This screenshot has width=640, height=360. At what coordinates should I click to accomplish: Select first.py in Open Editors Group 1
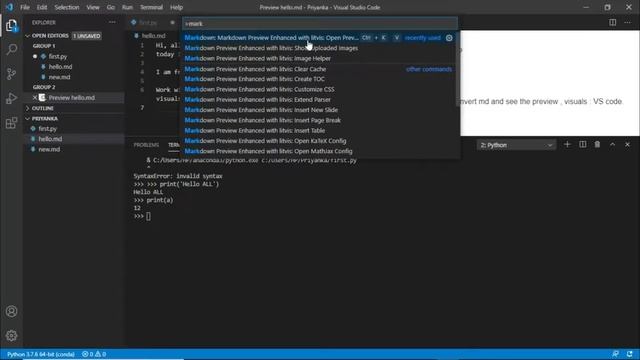pos(58,56)
